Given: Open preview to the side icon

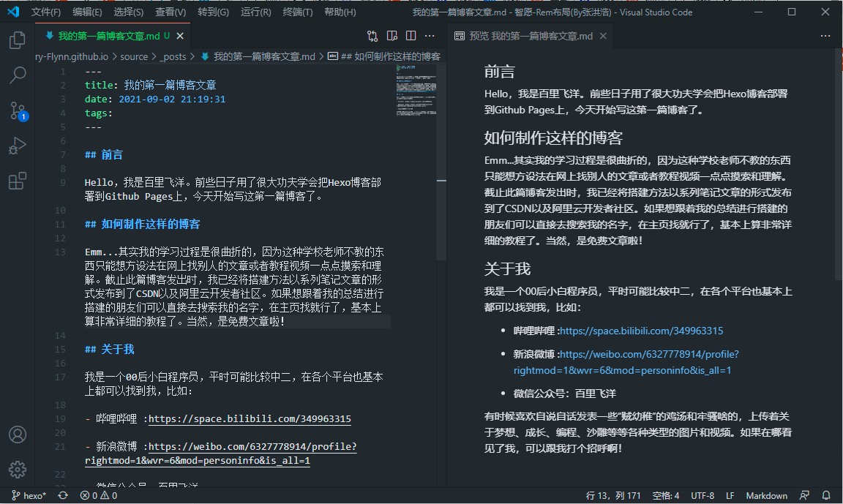Looking at the screenshot, I should pos(392,36).
